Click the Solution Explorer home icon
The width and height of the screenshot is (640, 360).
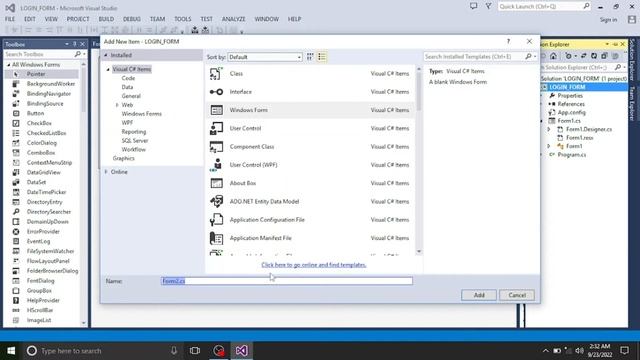[x=553, y=56]
